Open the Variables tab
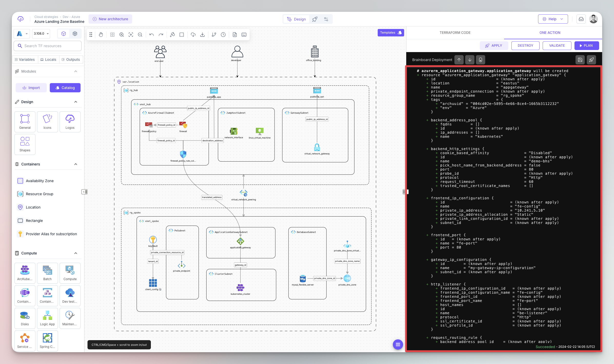Screen dimensions: 614x364 25,60
